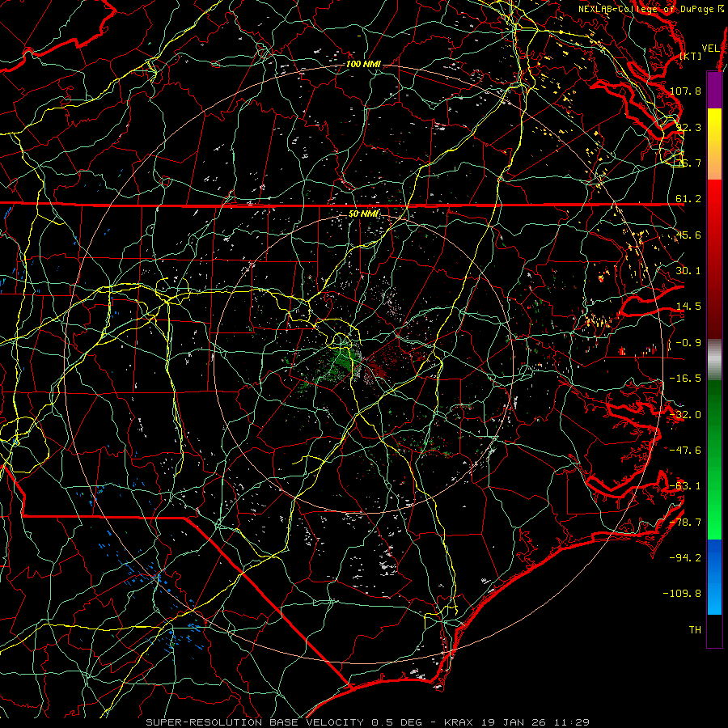Click the TH threshold label on legend
Screen dimensions: 728x728
pyautogui.click(x=695, y=630)
